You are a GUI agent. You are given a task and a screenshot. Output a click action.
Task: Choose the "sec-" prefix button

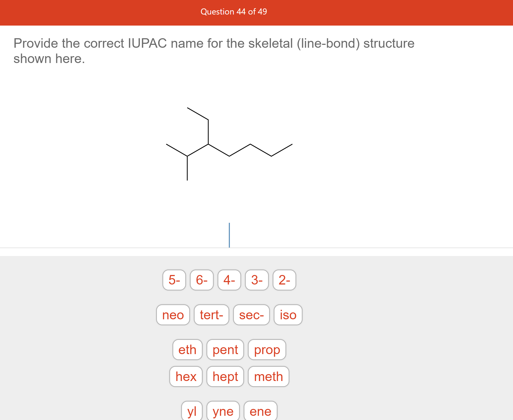coord(251,315)
